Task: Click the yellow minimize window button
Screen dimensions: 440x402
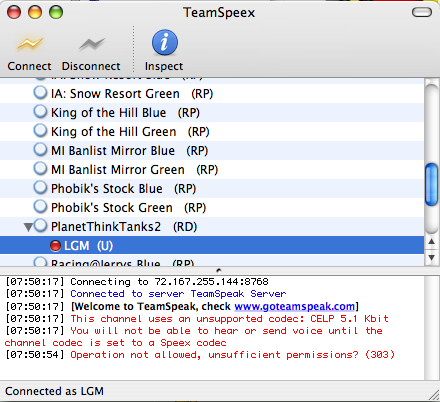Action: click(x=35, y=12)
